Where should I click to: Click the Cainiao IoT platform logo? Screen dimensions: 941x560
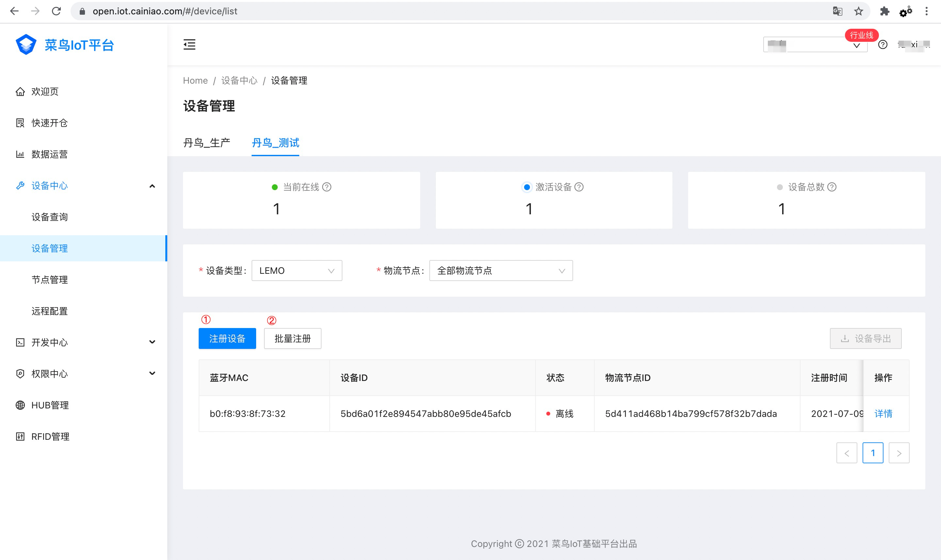tap(26, 44)
